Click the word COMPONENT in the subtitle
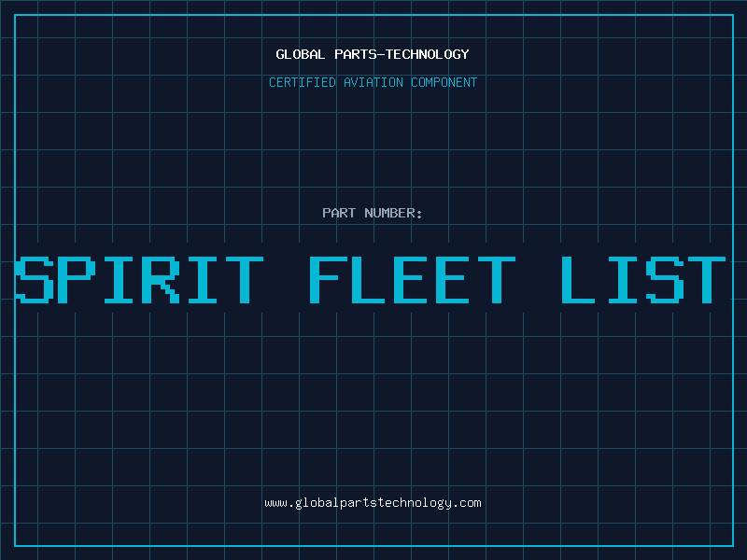747x560 pixels. [x=444, y=82]
